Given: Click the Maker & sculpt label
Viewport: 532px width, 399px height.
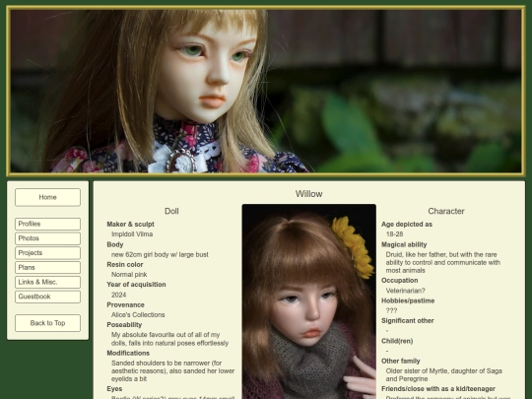Looking at the screenshot, I should (131, 225).
